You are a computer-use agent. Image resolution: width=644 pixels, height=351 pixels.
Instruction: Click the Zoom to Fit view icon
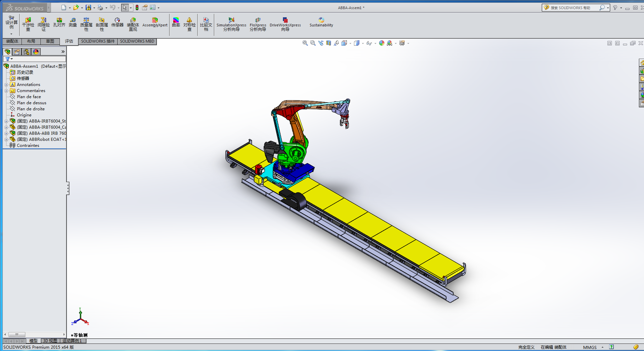(305, 43)
